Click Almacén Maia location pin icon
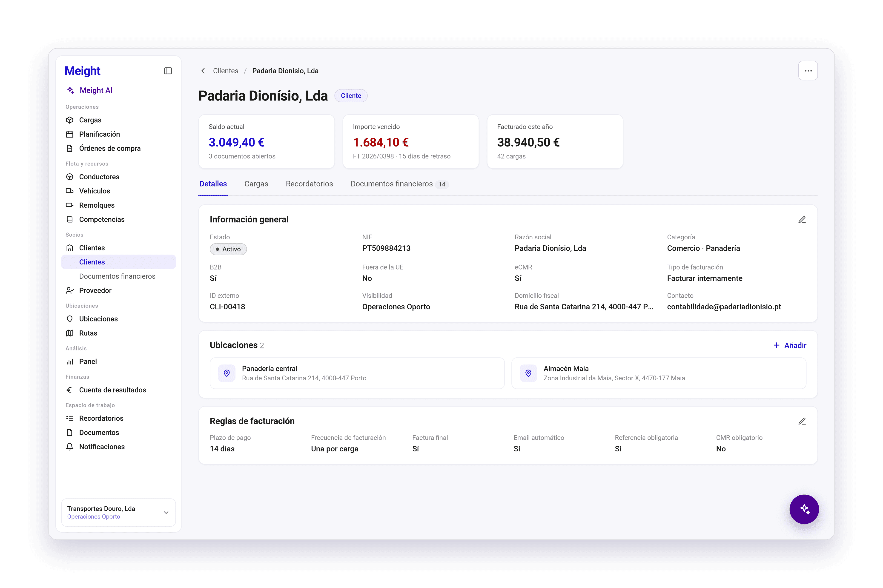The width and height of the screenshot is (883, 588). [528, 373]
